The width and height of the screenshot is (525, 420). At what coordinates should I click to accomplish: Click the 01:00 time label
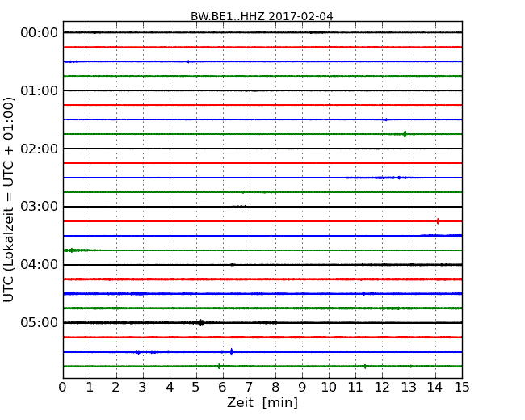coord(40,90)
